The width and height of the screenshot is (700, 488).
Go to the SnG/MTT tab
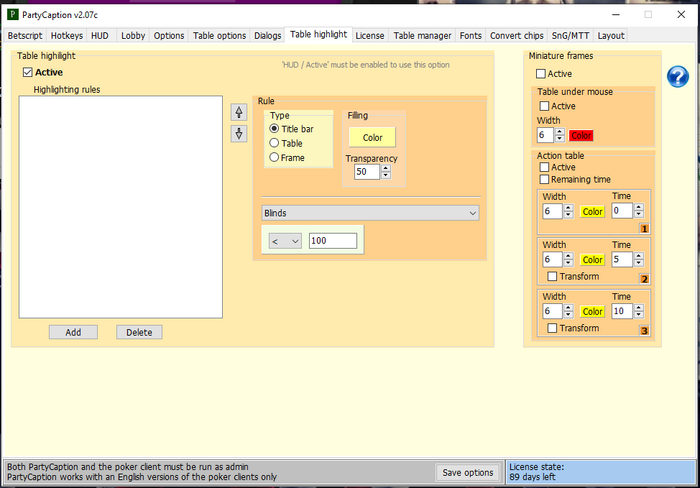[570, 36]
